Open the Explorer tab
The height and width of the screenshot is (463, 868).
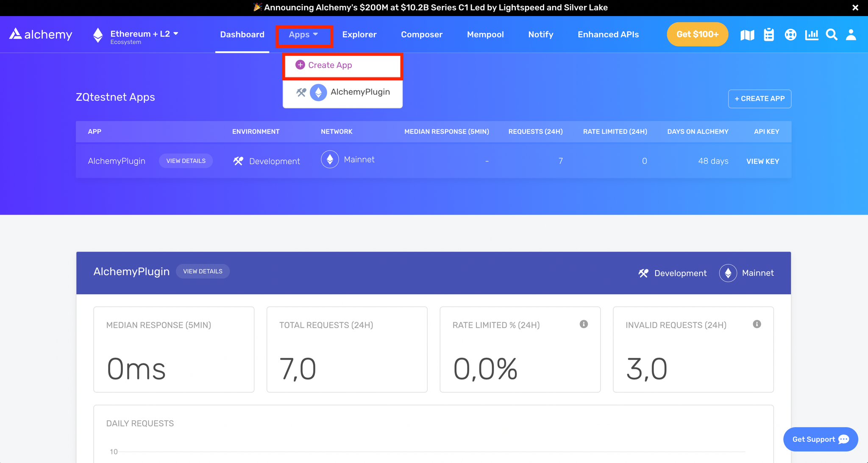[x=359, y=35]
